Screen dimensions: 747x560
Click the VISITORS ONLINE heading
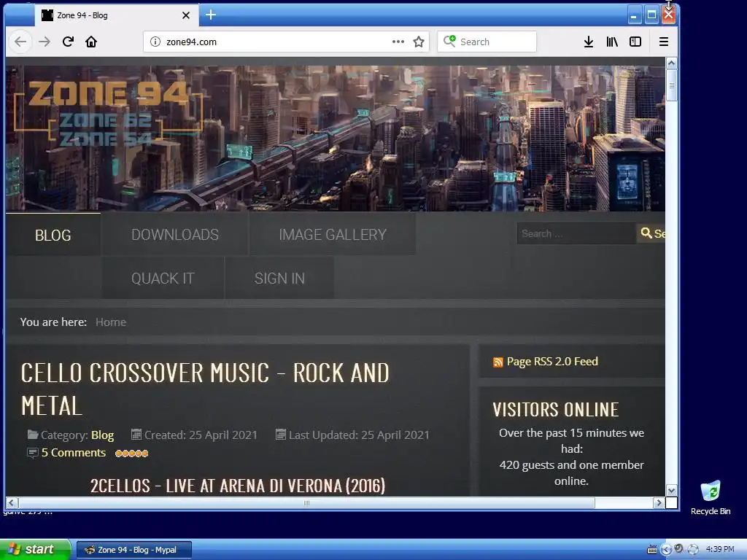point(555,410)
